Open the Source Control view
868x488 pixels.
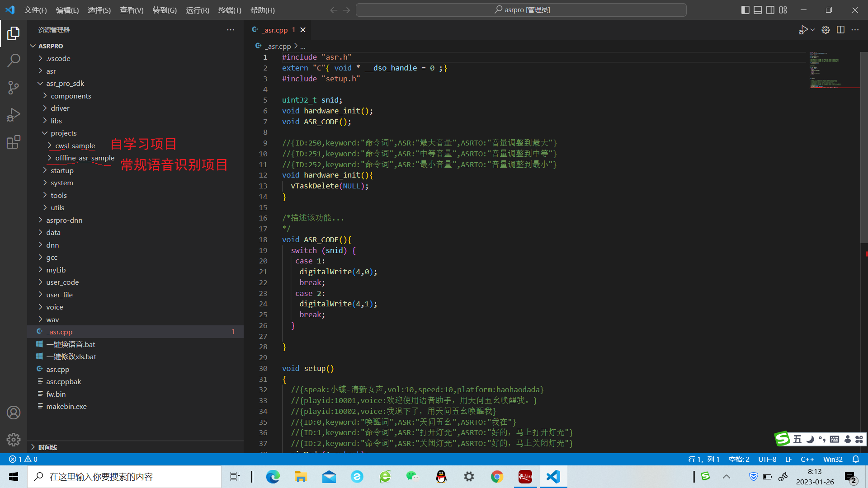point(14,87)
